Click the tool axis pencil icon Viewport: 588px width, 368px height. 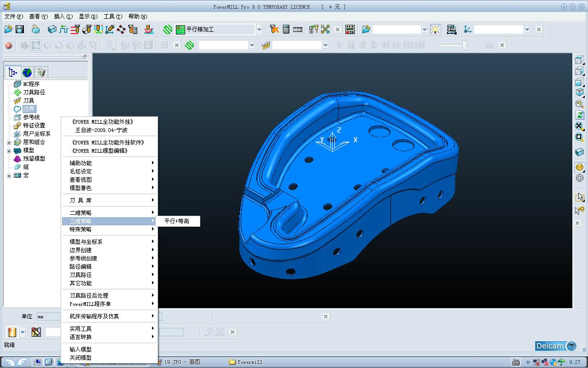110,29
